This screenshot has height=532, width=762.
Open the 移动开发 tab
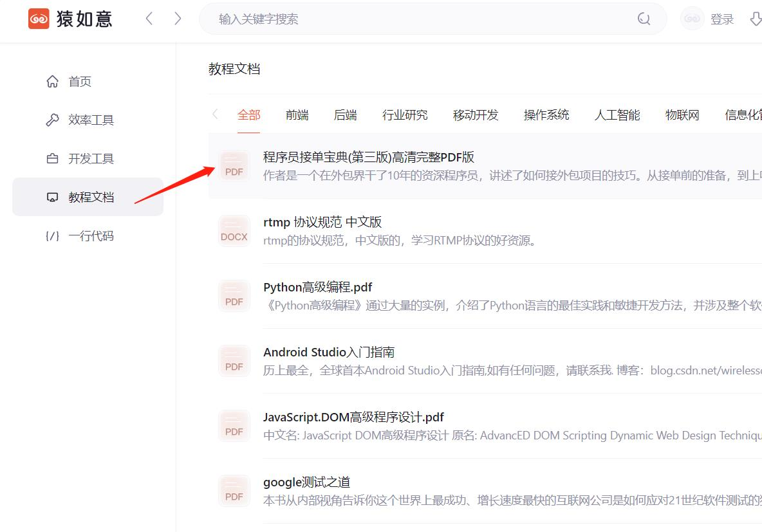476,115
